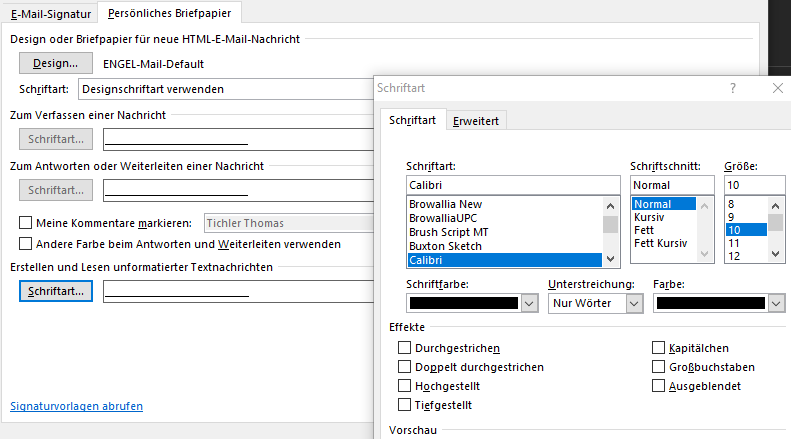
Task: Open the Signaturvorlagen abrufen link
Action: pos(76,407)
